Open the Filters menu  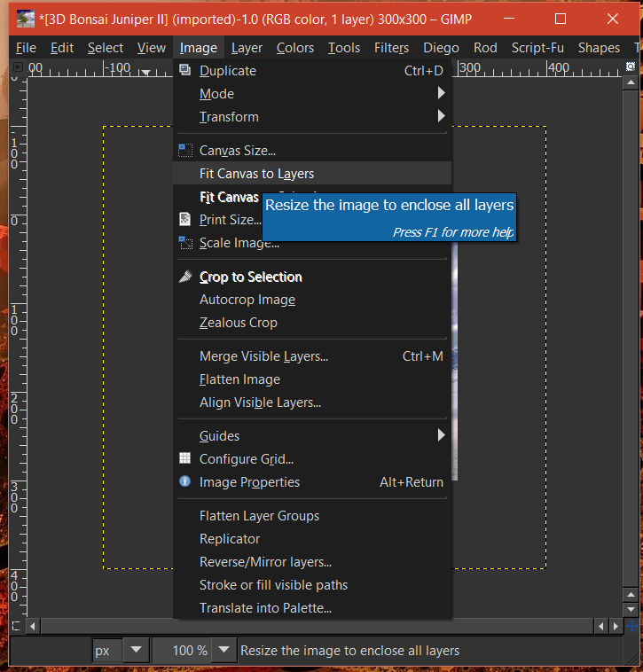(391, 48)
